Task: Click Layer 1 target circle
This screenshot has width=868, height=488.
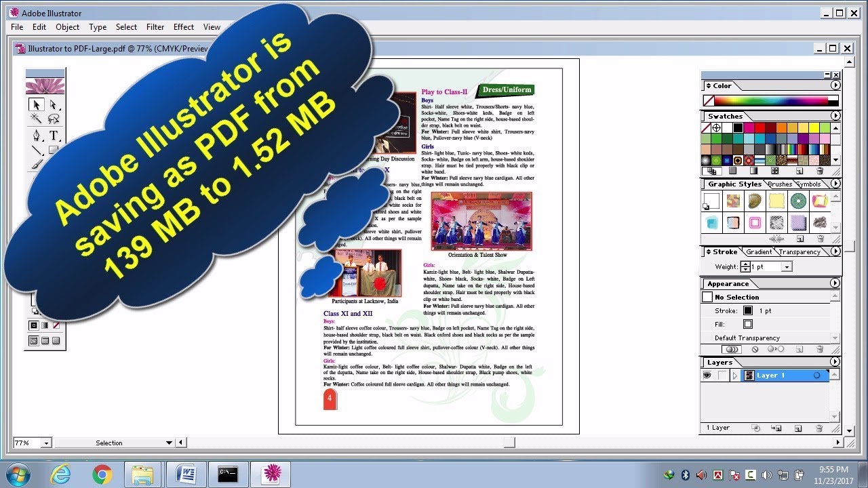Action: [x=816, y=375]
